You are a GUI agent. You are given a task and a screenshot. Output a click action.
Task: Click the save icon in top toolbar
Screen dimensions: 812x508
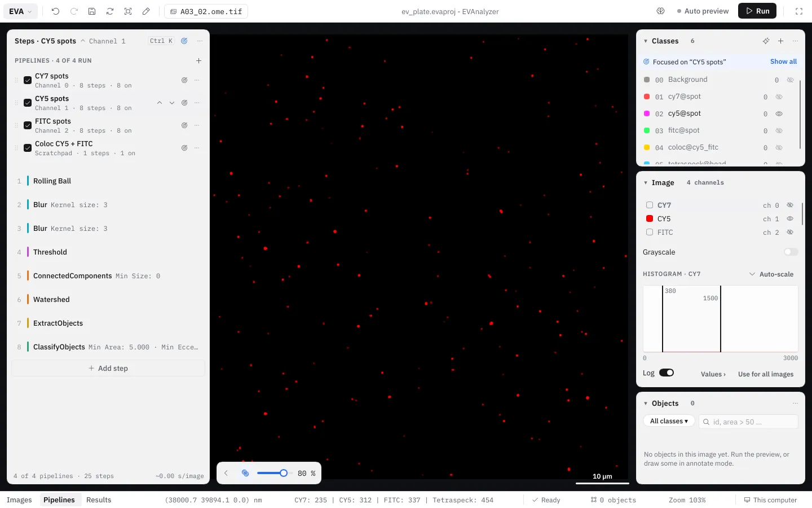coord(92,11)
